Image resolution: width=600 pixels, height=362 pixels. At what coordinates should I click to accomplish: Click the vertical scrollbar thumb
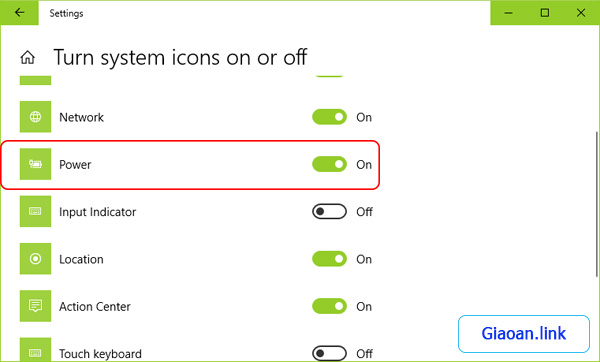pyautogui.click(x=597, y=204)
